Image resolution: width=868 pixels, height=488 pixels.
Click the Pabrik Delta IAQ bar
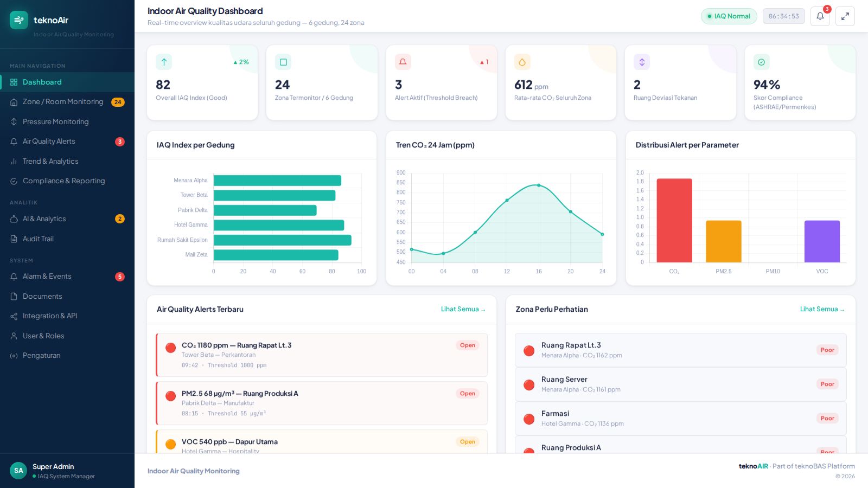(265, 210)
